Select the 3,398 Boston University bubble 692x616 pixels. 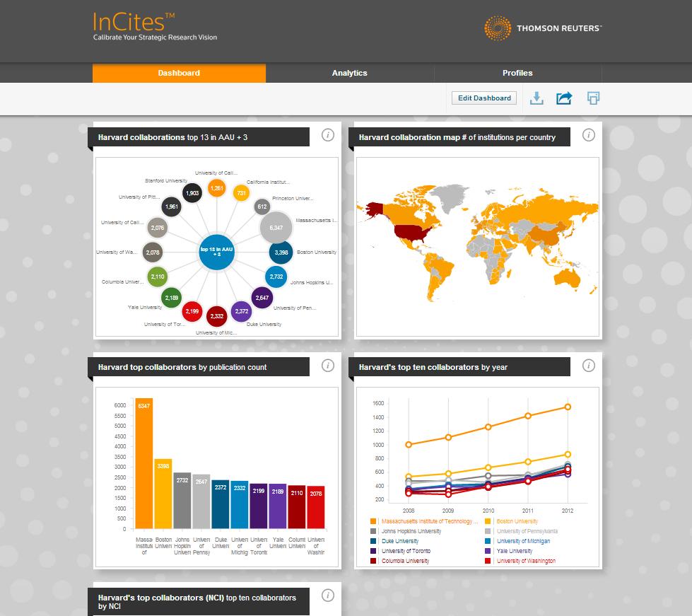[x=281, y=252]
